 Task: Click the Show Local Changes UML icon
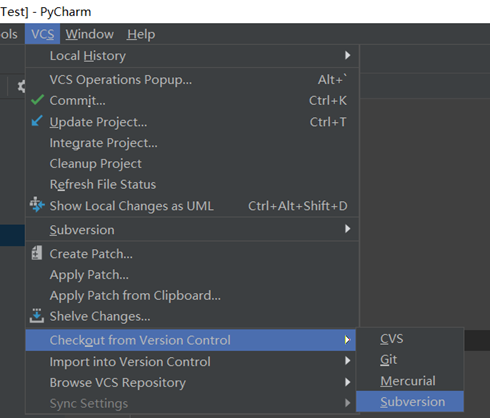[37, 204]
